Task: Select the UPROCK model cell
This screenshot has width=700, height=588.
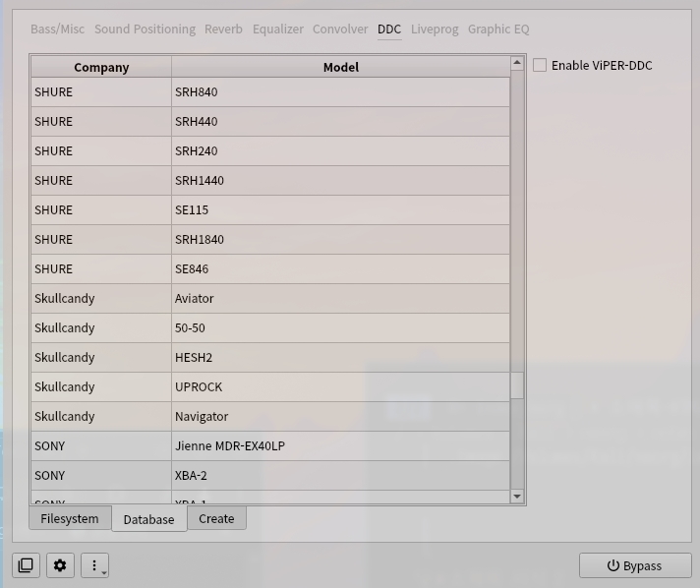Action: point(340,386)
